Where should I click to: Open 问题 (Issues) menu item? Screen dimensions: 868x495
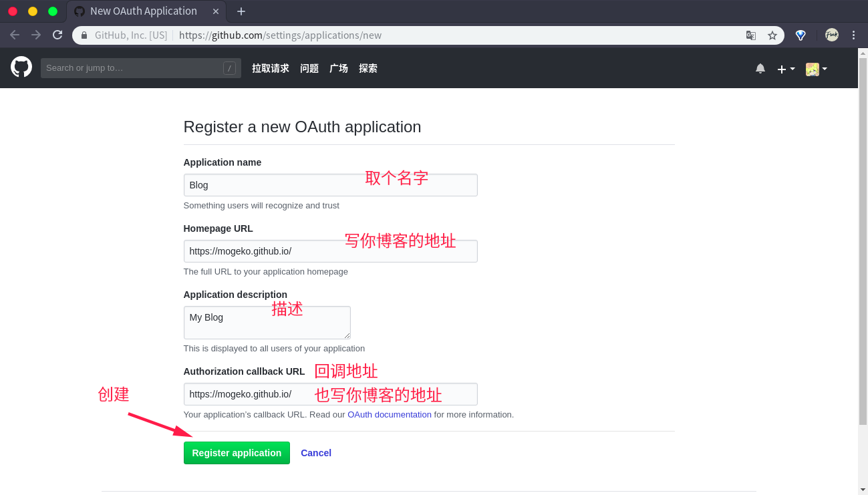click(x=309, y=68)
